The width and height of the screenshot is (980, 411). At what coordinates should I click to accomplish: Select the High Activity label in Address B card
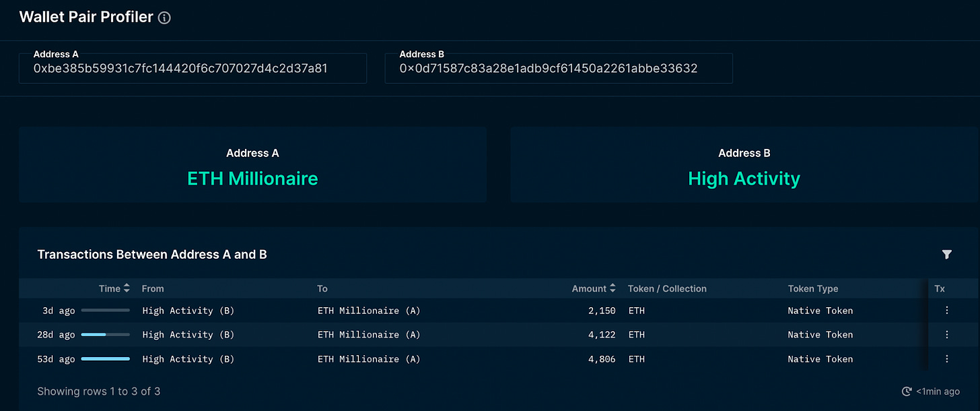point(744,179)
